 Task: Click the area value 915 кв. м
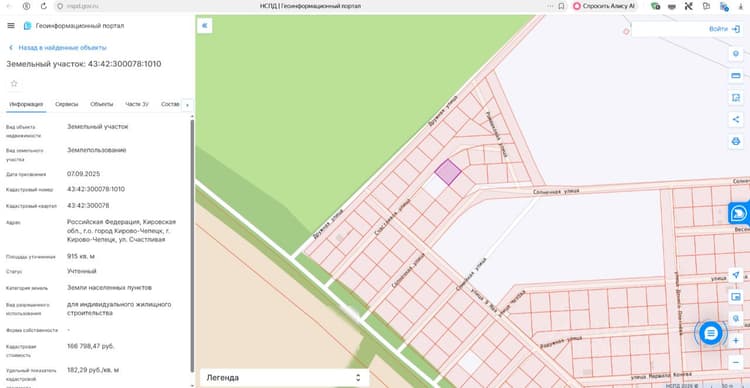[x=81, y=256]
